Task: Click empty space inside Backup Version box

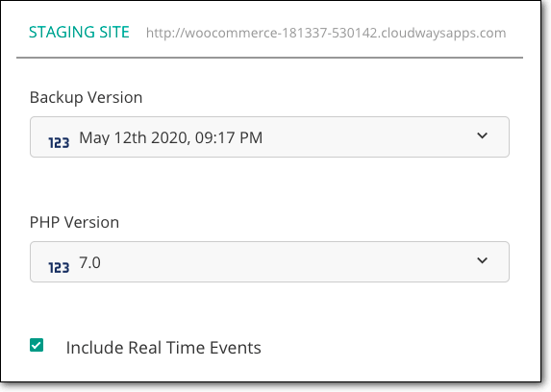Action: 369,137
